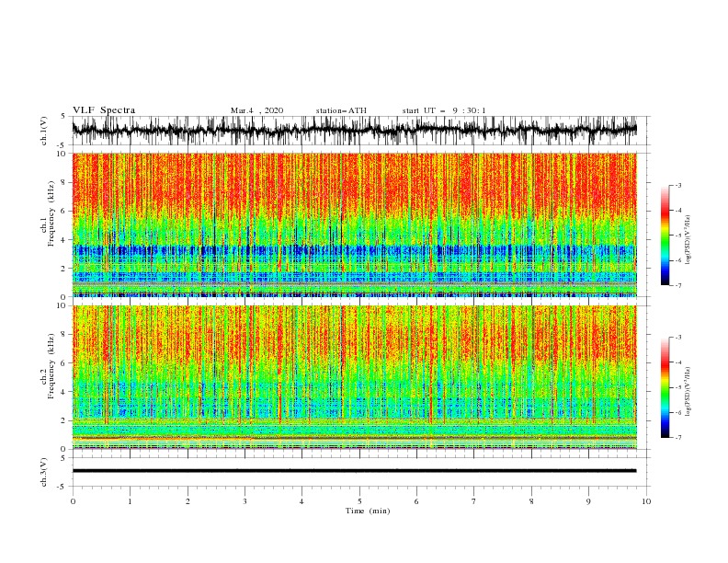Click the "8" tick on the time axis
The width and height of the screenshot is (728, 563).
tap(531, 501)
